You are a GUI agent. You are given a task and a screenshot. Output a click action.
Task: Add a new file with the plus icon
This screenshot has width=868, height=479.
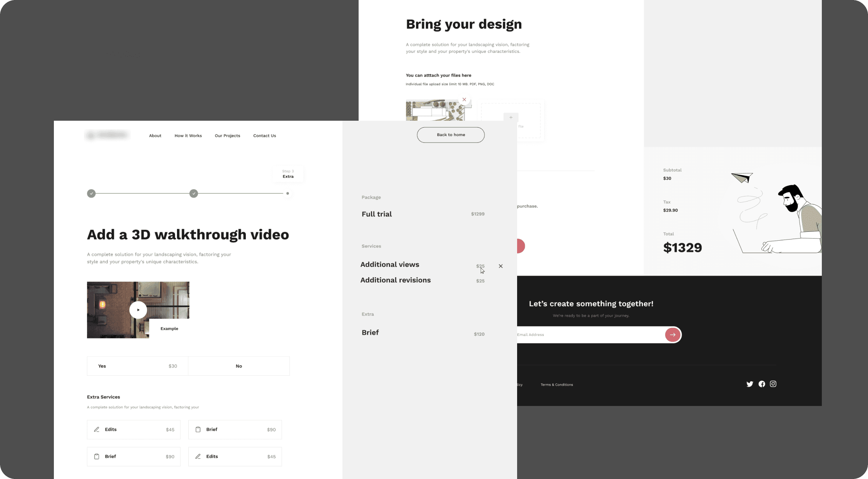pos(511,117)
